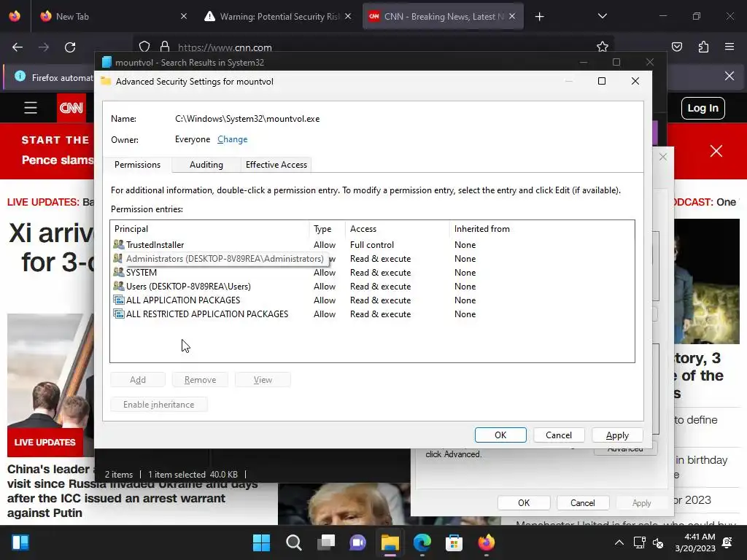Click OK in the background Properties dialog

524,503
